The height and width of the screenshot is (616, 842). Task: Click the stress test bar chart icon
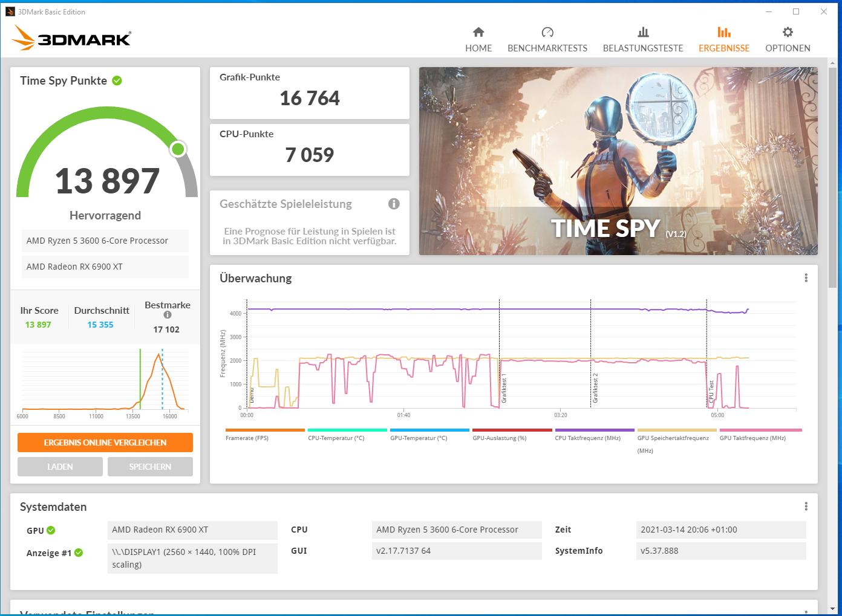pyautogui.click(x=643, y=32)
